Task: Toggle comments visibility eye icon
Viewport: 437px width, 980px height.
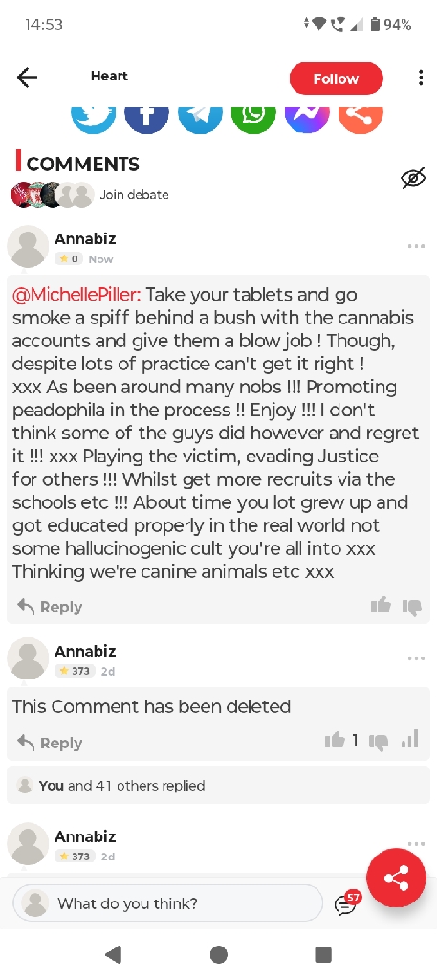Action: tap(413, 178)
